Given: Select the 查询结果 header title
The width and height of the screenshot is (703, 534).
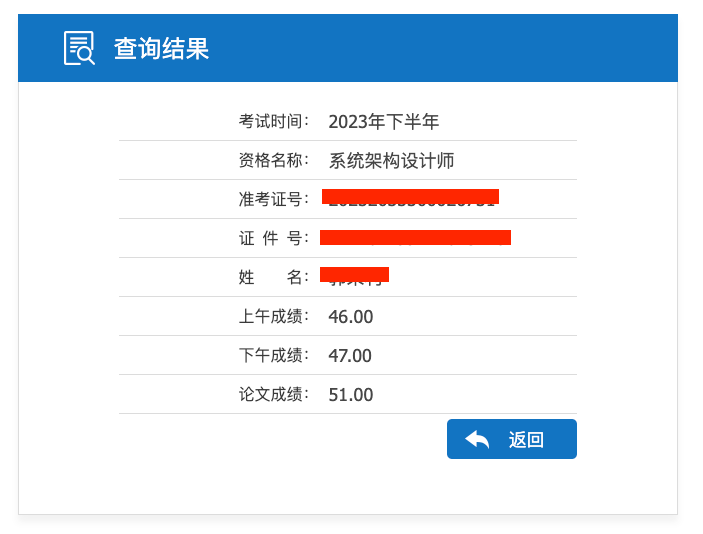Looking at the screenshot, I should [x=161, y=48].
